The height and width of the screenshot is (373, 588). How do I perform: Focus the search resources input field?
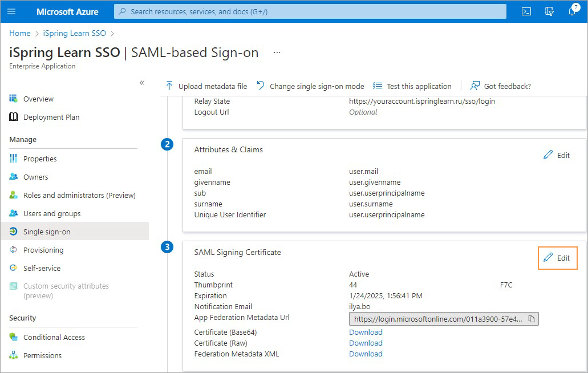coord(310,11)
